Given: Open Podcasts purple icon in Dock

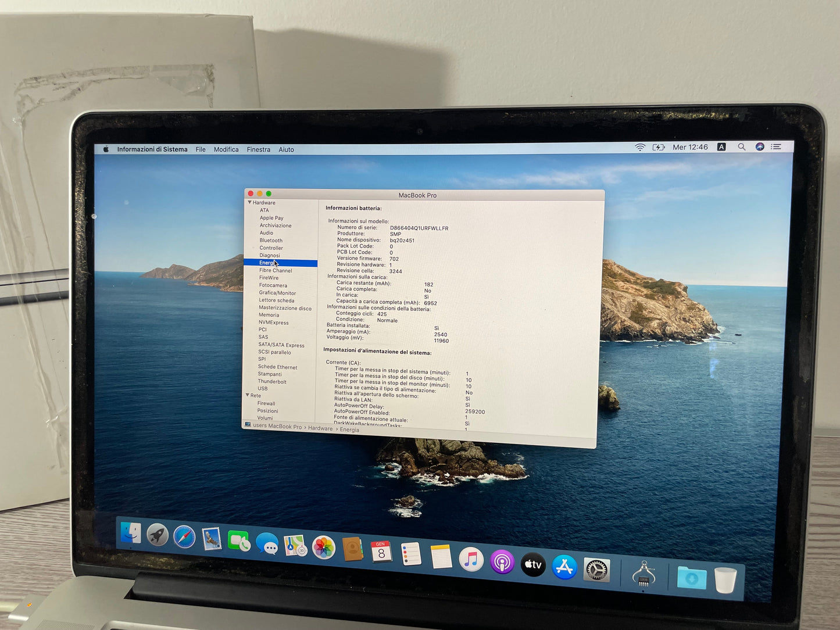Looking at the screenshot, I should [x=502, y=562].
